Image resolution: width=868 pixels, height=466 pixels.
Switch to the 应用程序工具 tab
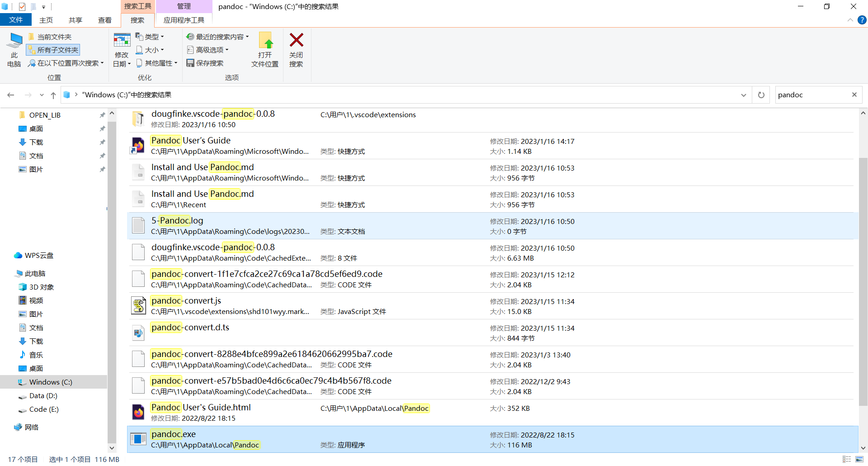click(184, 20)
